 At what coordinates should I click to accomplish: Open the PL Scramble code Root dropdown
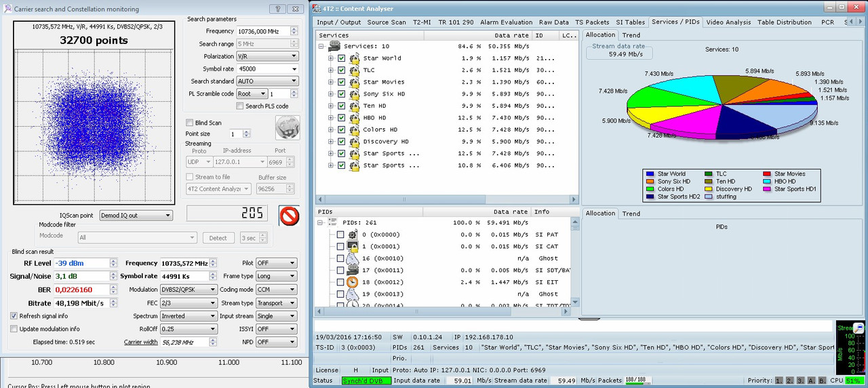[252, 94]
